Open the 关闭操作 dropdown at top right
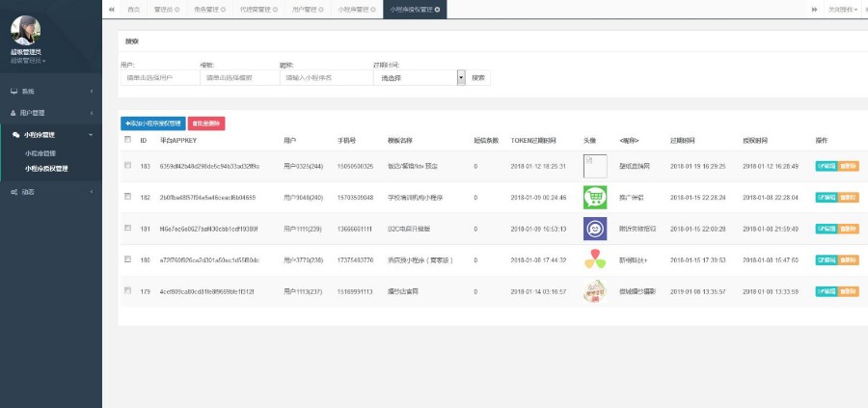Screen dimensions: 868x408 pos(843,9)
